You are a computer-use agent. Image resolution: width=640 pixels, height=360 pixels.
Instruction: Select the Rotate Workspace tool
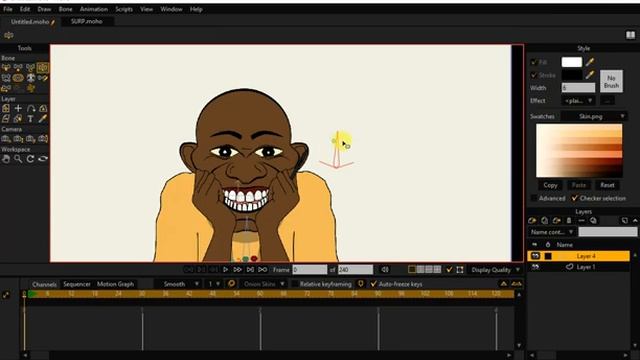click(x=31, y=159)
